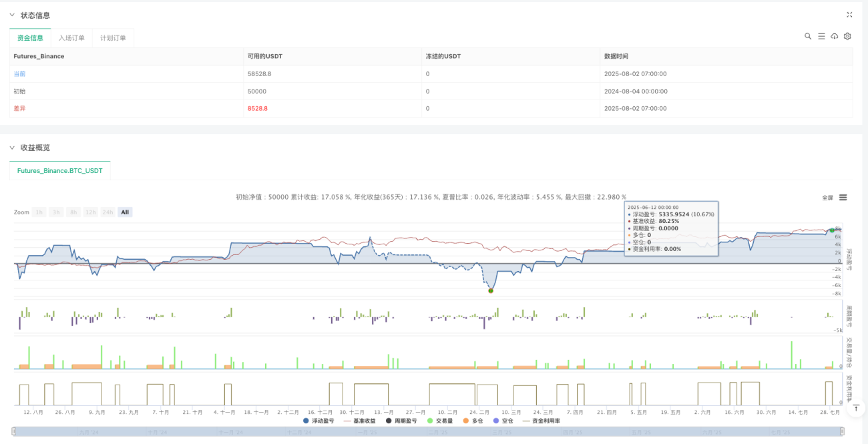Click the 全屏 button above chart
868x444 pixels.
827,198
